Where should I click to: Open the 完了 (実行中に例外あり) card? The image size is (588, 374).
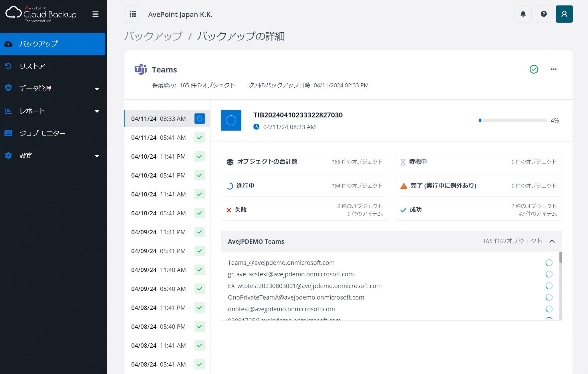coord(478,186)
